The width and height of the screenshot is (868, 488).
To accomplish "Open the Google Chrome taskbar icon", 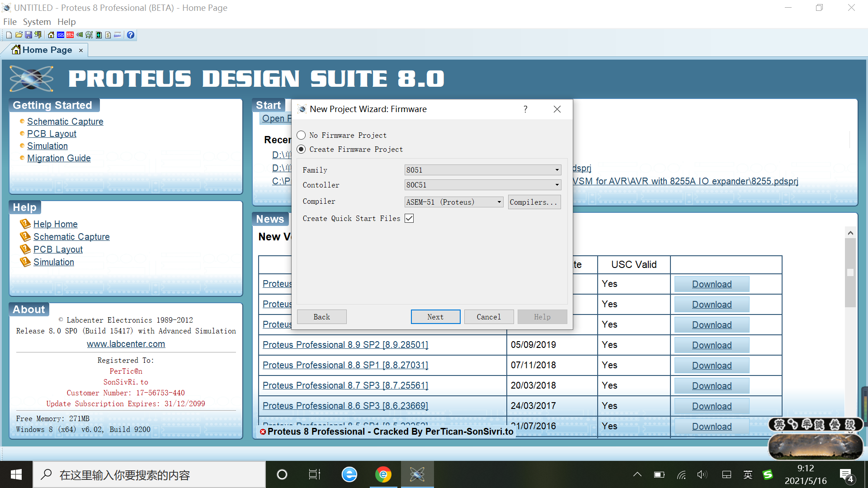I will [x=383, y=474].
